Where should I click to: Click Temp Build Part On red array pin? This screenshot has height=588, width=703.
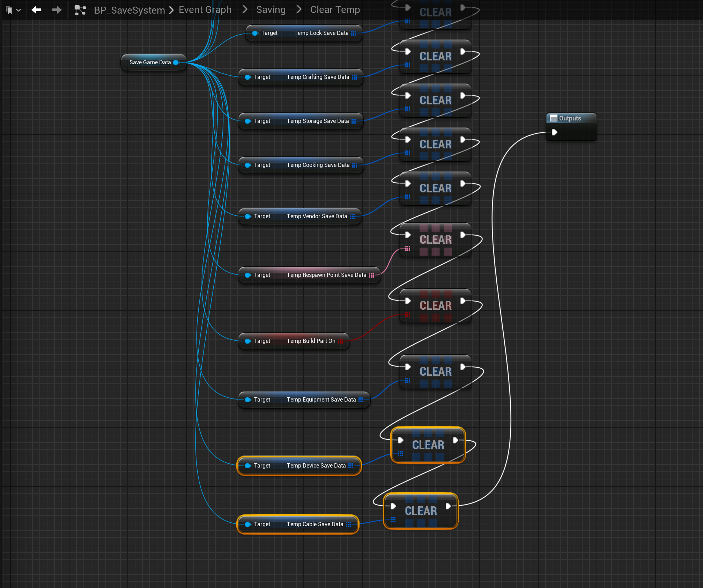pos(340,341)
